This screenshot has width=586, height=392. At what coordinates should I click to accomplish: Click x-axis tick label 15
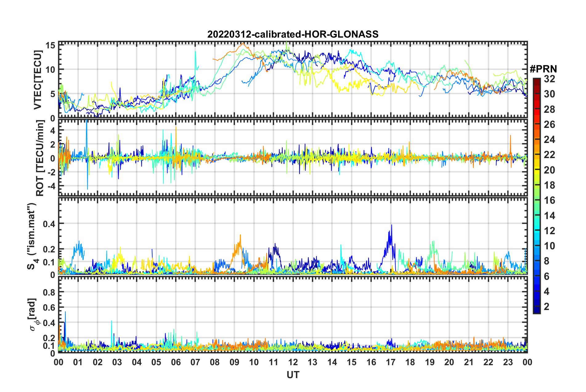[352, 362]
